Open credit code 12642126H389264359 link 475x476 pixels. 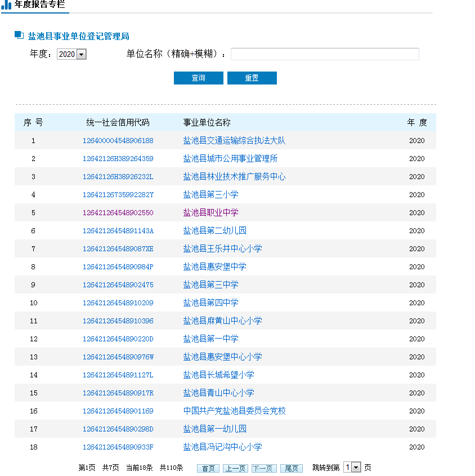click(x=118, y=158)
